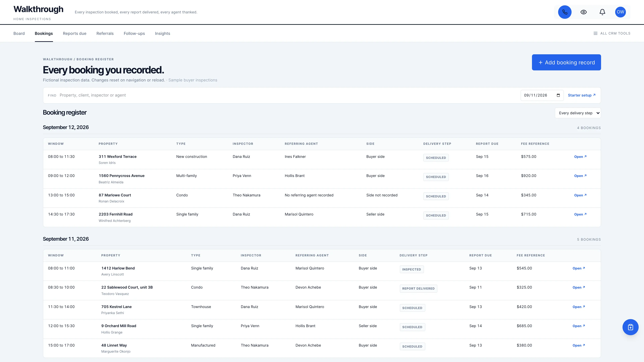Expand the Every delivery step dropdown
The height and width of the screenshot is (362, 644).
click(x=578, y=113)
